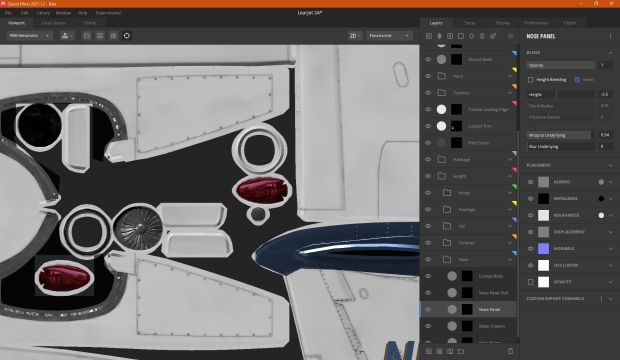Viewport: 620px width, 360px height.
Task: Click the third icon in the layers bottom bar
Action: 450,351
